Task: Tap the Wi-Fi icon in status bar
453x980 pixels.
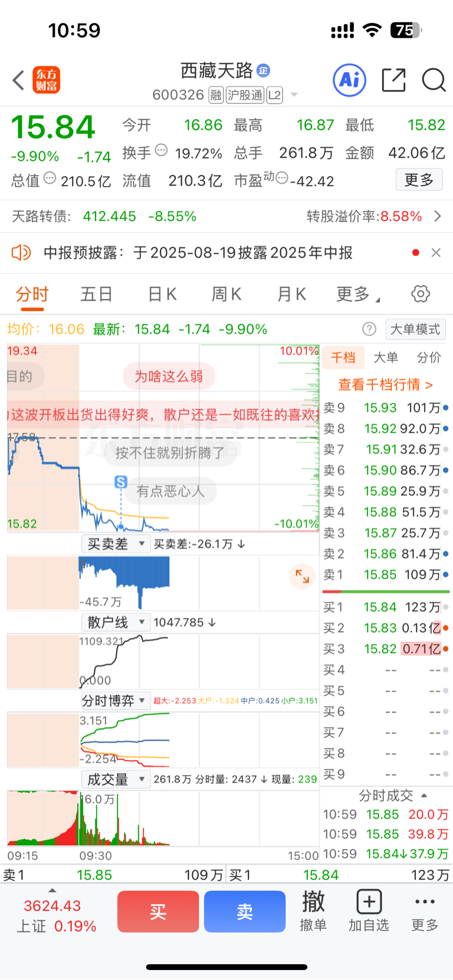Action: [x=372, y=30]
